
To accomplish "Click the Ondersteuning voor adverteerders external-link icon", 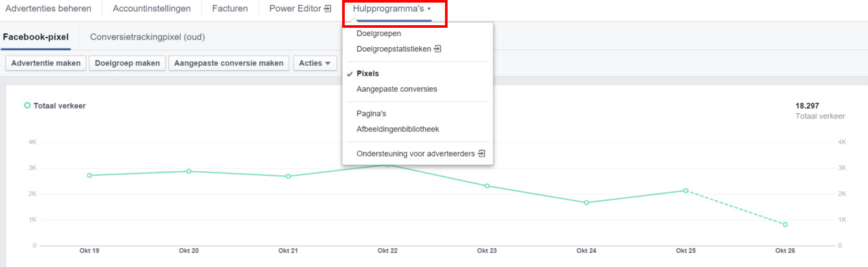I will tap(481, 154).
